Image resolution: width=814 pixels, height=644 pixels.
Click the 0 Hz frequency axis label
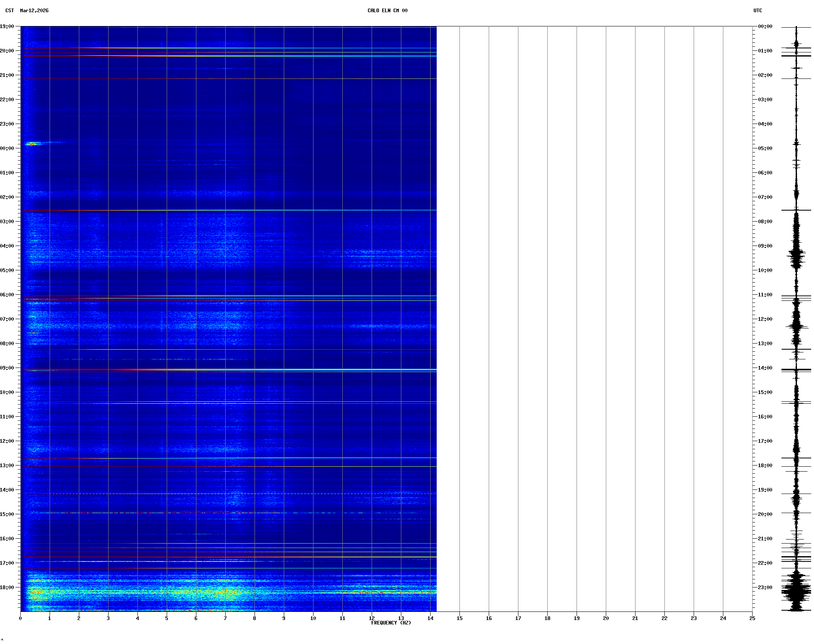pyautogui.click(x=20, y=618)
